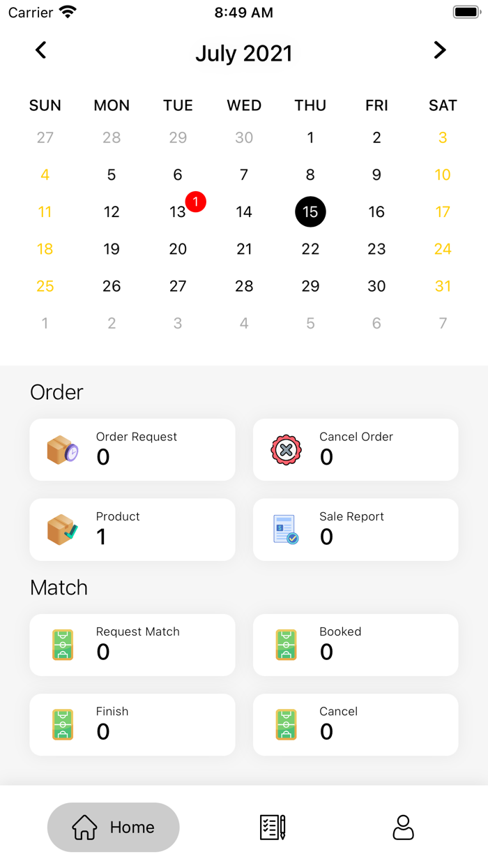The width and height of the screenshot is (488, 868).
Task: Select Sunday July 4 on calendar
Action: click(45, 174)
